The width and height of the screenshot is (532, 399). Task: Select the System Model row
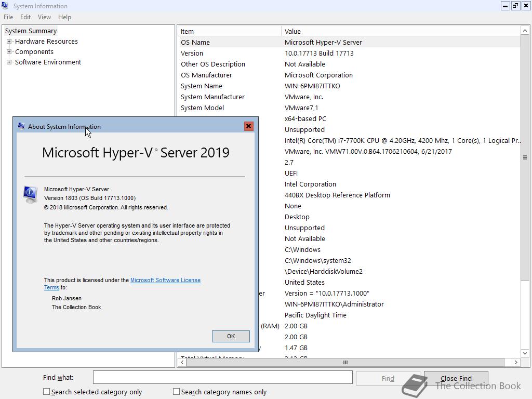(x=349, y=108)
